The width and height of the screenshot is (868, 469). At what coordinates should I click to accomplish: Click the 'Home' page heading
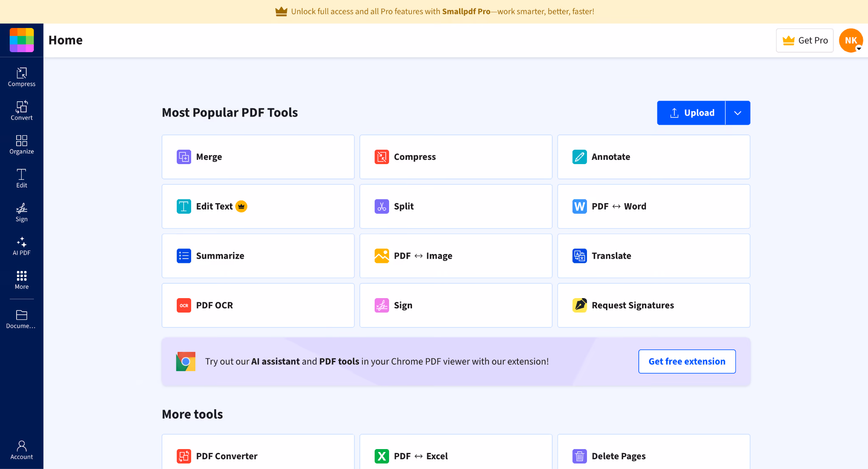(66, 40)
